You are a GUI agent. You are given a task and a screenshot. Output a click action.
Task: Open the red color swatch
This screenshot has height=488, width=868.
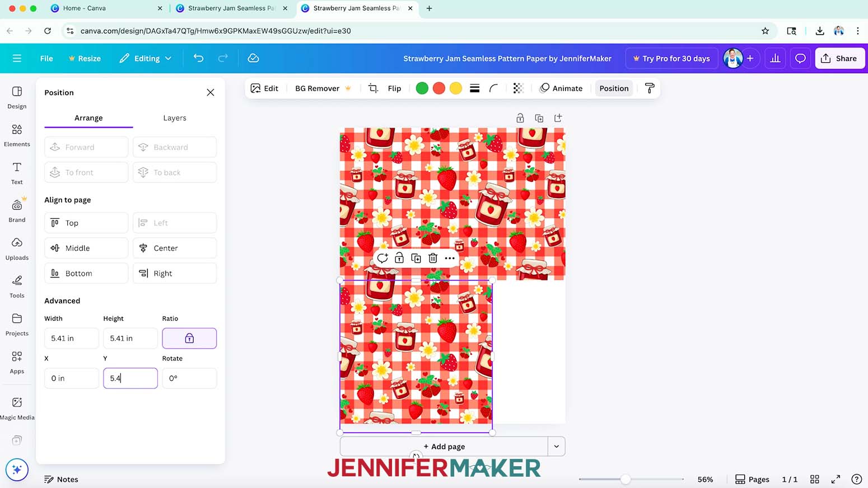tap(439, 88)
